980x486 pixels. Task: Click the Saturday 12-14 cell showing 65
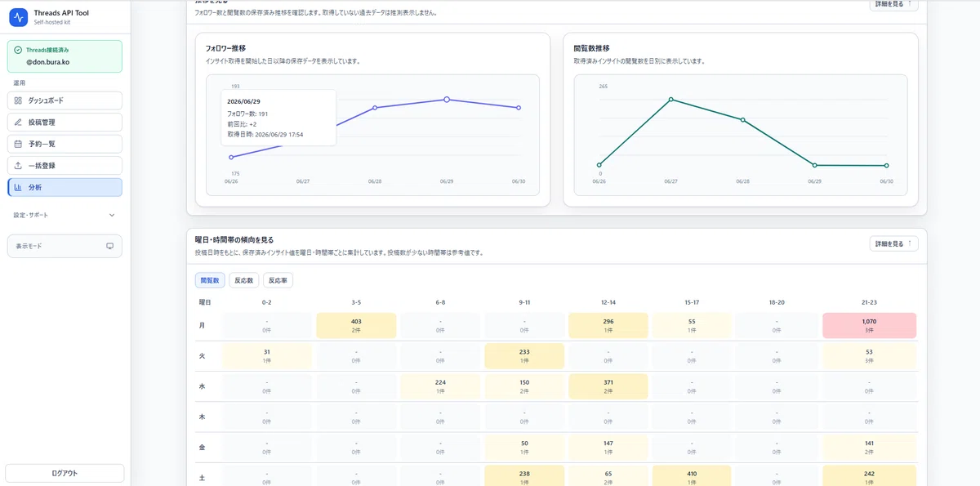tap(608, 475)
